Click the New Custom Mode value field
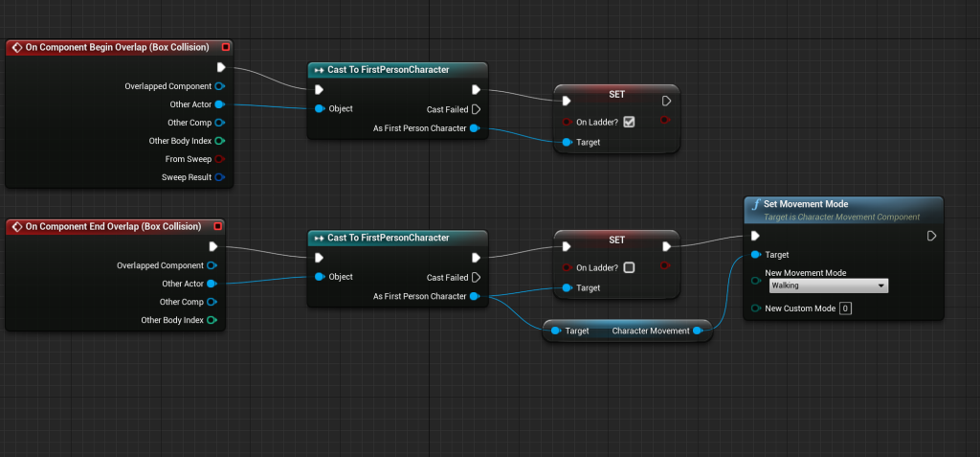 pyautogui.click(x=845, y=308)
